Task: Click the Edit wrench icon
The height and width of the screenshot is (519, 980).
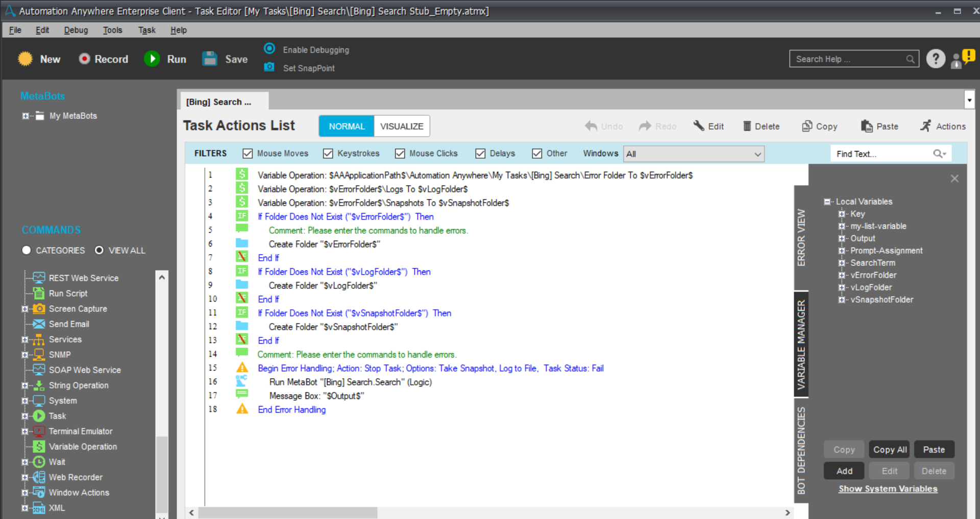Action: pyautogui.click(x=698, y=126)
